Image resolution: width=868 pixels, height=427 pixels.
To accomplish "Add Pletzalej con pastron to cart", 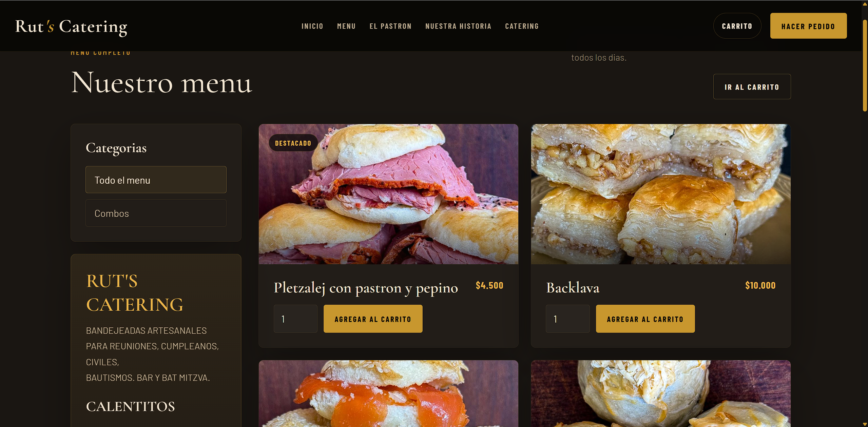I will 373,319.
